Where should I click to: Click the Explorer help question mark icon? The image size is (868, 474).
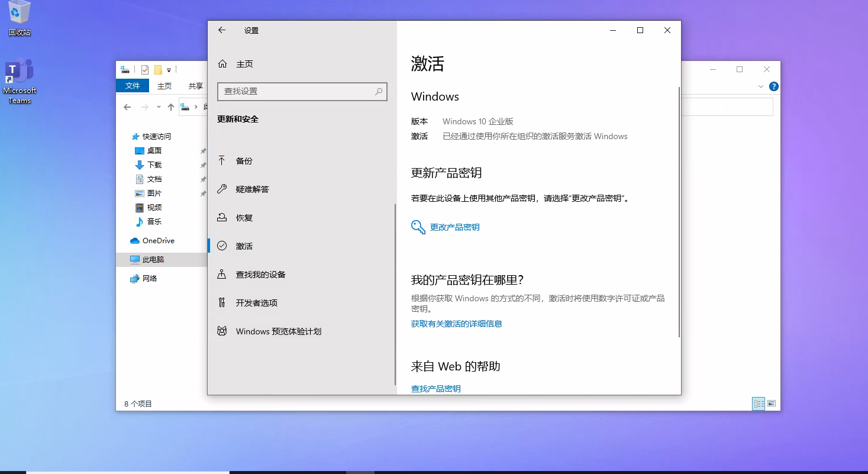773,86
